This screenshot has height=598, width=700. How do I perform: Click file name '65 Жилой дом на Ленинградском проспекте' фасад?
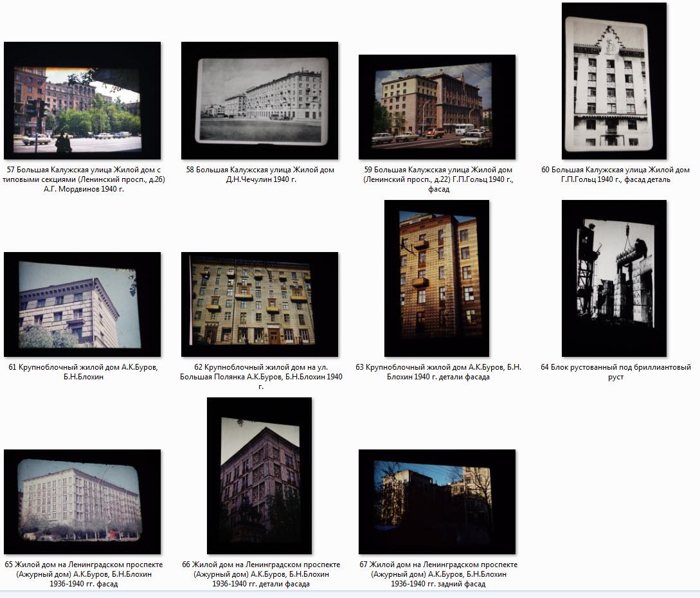tap(84, 574)
